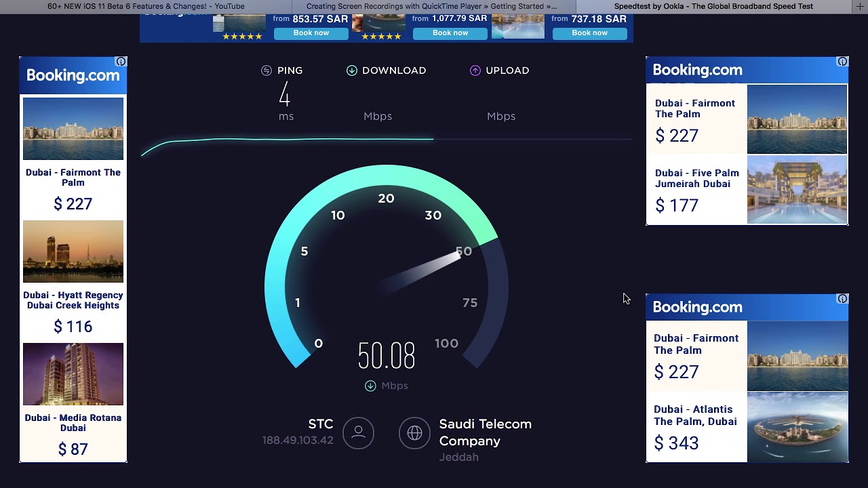The height and width of the screenshot is (488, 868).
Task: Click Saudi Telecom Company server name
Action: [x=486, y=432]
